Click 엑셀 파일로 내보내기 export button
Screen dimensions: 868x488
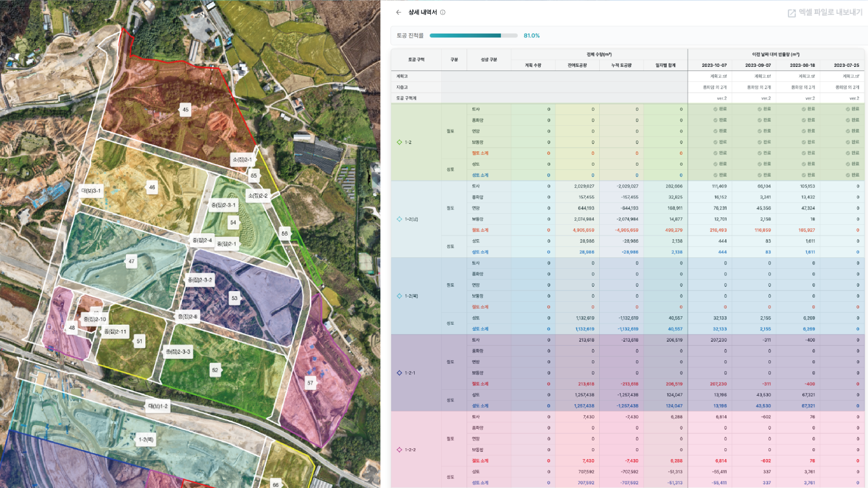[x=825, y=12]
